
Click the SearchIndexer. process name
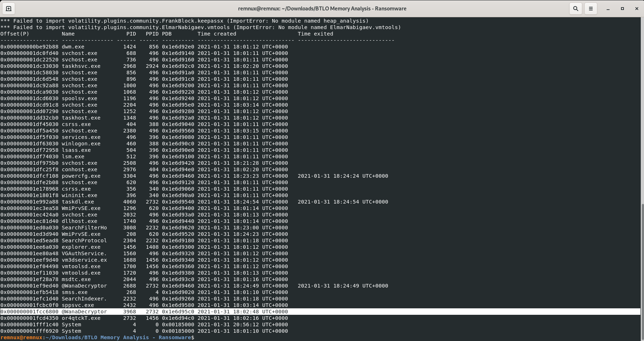tap(84, 299)
